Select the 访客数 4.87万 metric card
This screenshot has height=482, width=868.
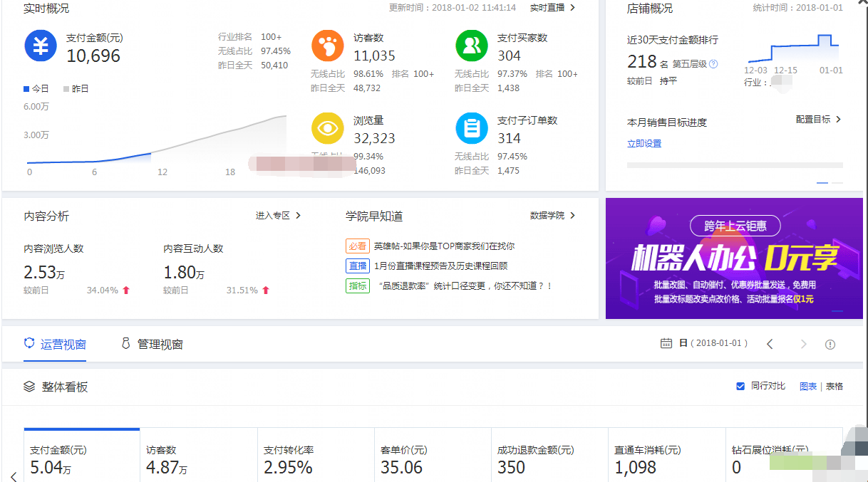[x=199, y=456]
